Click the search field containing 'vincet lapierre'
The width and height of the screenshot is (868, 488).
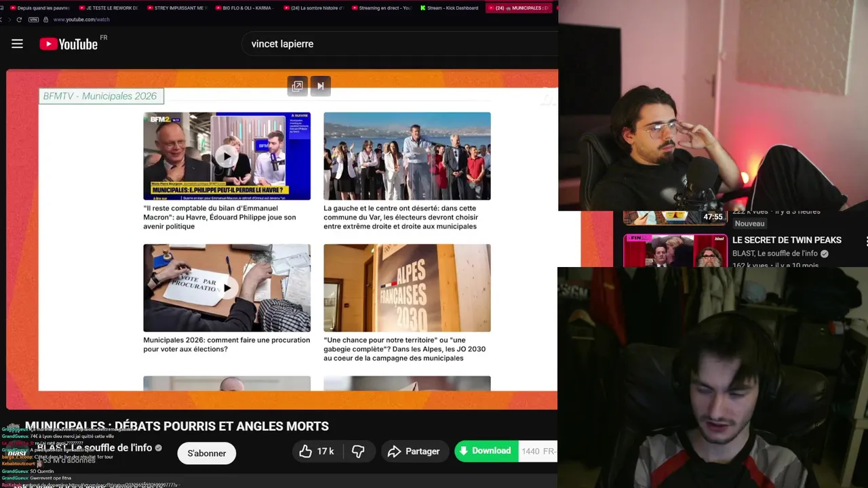tap(400, 44)
